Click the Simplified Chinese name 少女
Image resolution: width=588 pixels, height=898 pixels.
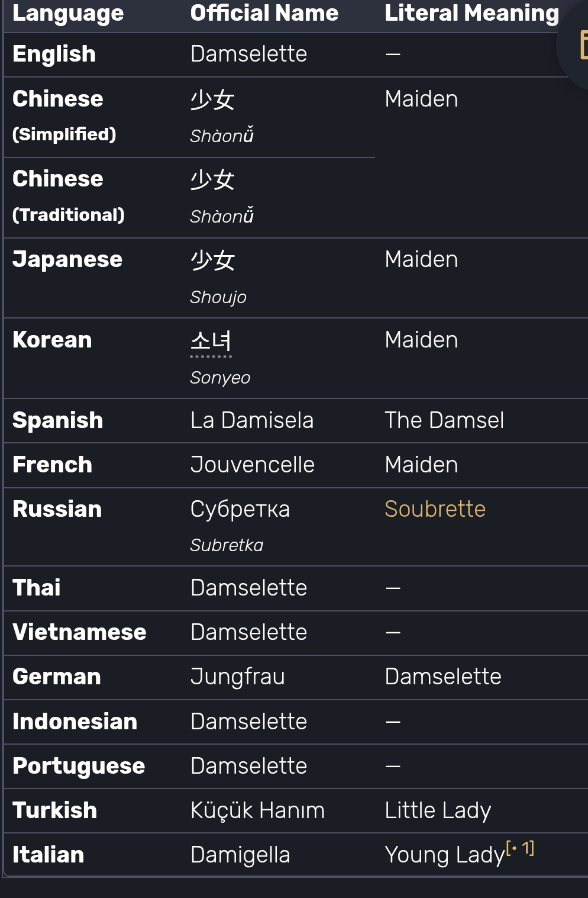212,99
